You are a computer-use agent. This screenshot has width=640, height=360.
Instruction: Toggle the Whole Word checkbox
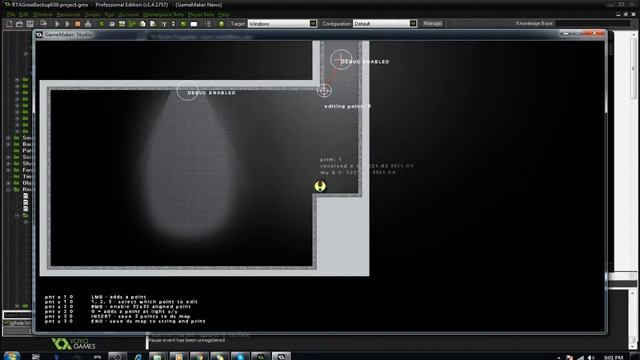tap(6, 323)
